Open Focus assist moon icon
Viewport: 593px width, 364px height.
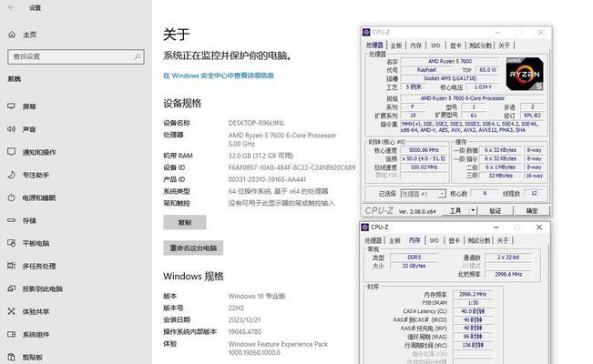pyautogui.click(x=11, y=175)
